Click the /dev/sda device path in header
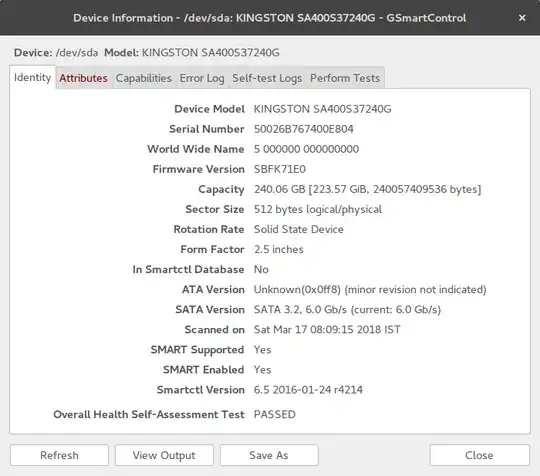Viewport: 540px width, 476px height. pyautogui.click(x=77, y=53)
